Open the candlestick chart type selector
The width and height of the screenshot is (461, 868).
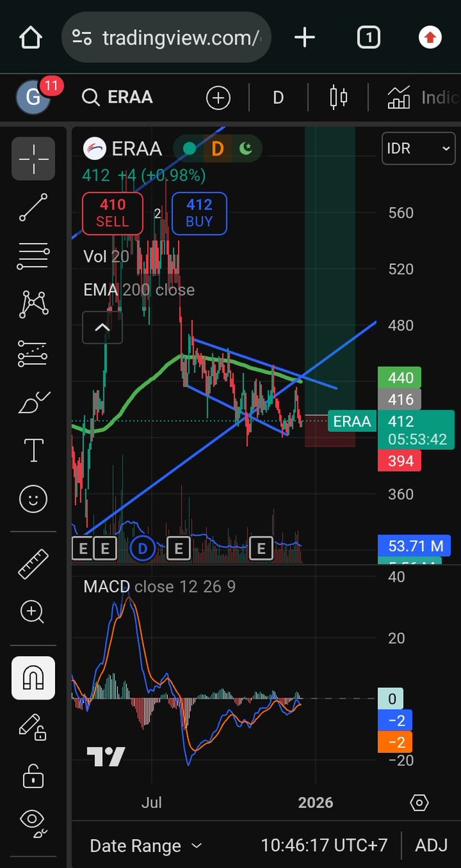point(338,98)
